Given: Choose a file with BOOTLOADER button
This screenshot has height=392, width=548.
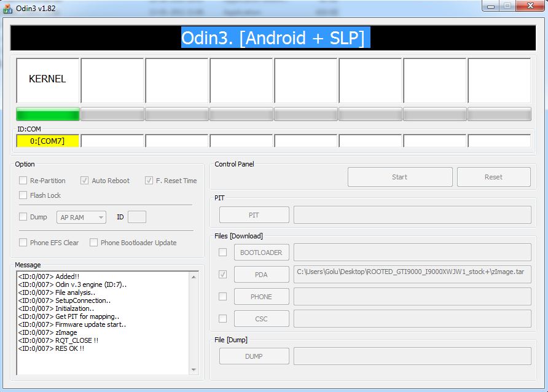Looking at the screenshot, I should coord(261,253).
